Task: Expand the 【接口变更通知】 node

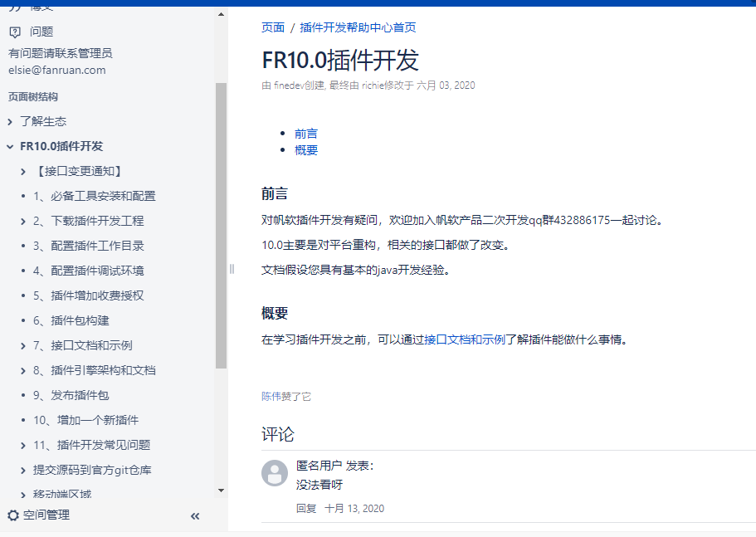Action: point(23,172)
